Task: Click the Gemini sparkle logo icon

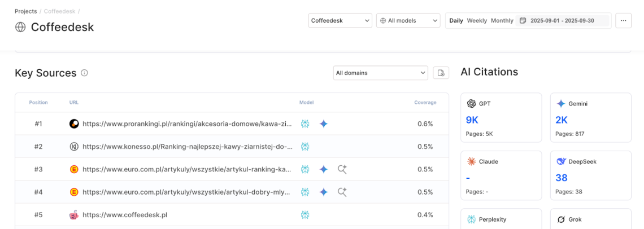Action: 561,104
